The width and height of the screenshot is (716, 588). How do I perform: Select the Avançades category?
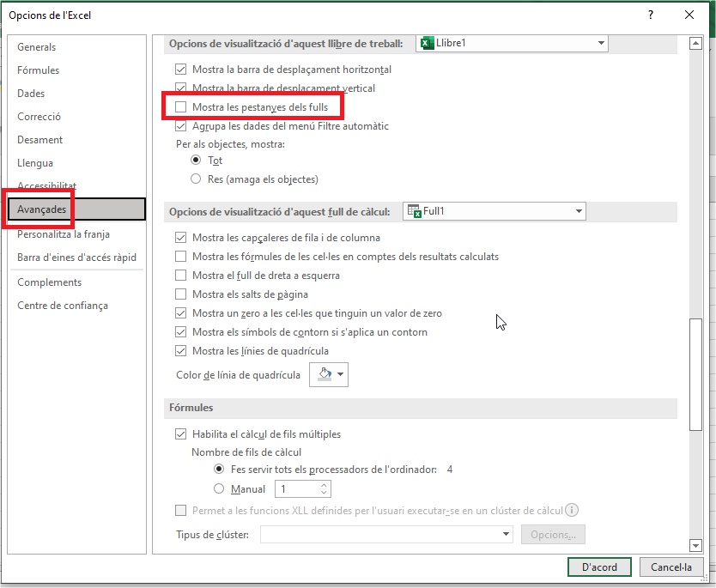76,209
